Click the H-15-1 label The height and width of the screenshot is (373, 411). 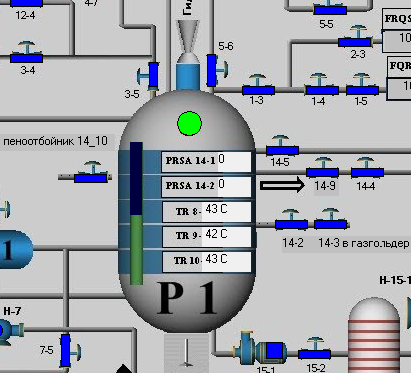pos(395,280)
